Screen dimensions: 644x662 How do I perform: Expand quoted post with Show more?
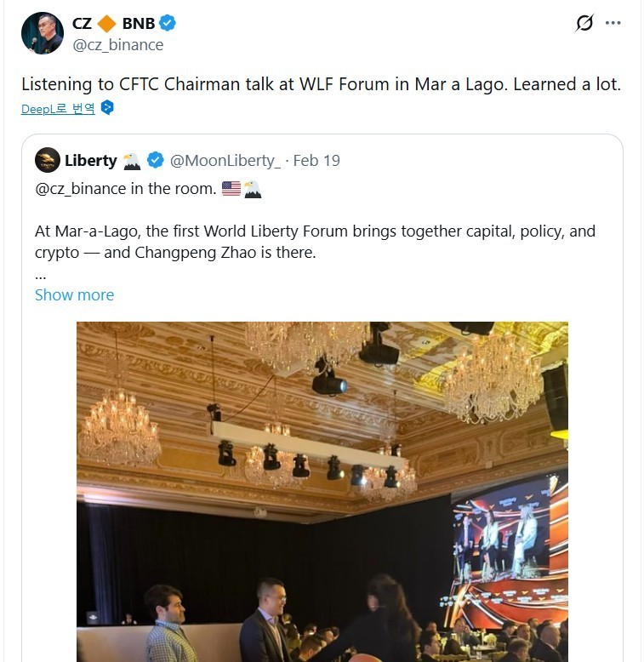[x=74, y=295]
